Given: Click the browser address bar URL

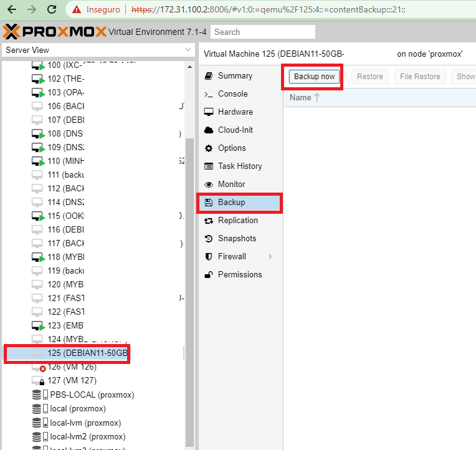Looking at the screenshot, I should [x=269, y=10].
